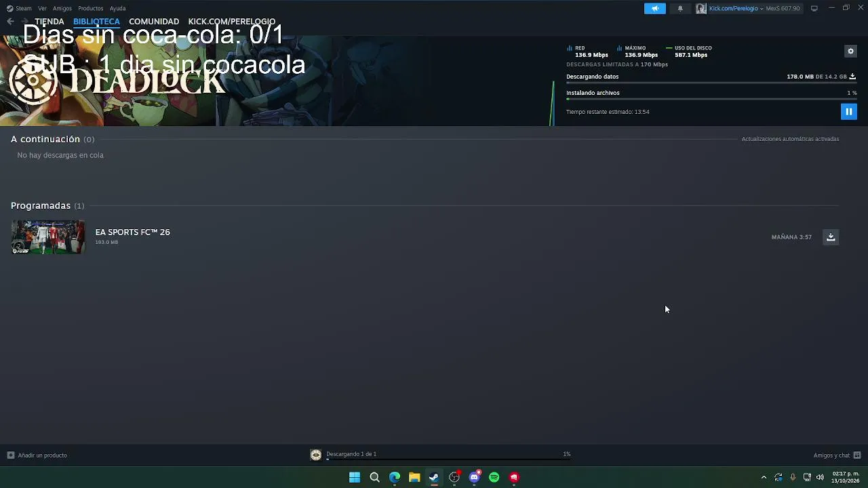This screenshot has width=868, height=488.
Task: Click Actualizaciones automáticas activadas text
Action: [790, 139]
